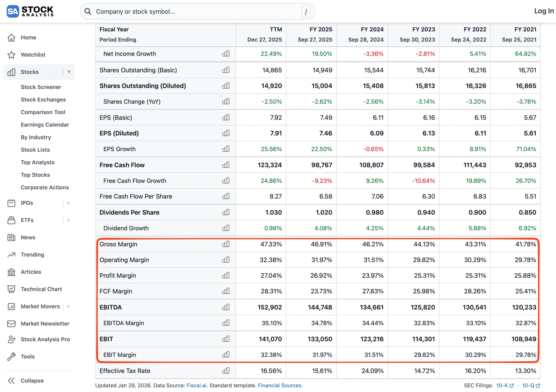Expand the IPOs submenu arrow
Viewport: 556px width, 392px height.
coord(69,203)
